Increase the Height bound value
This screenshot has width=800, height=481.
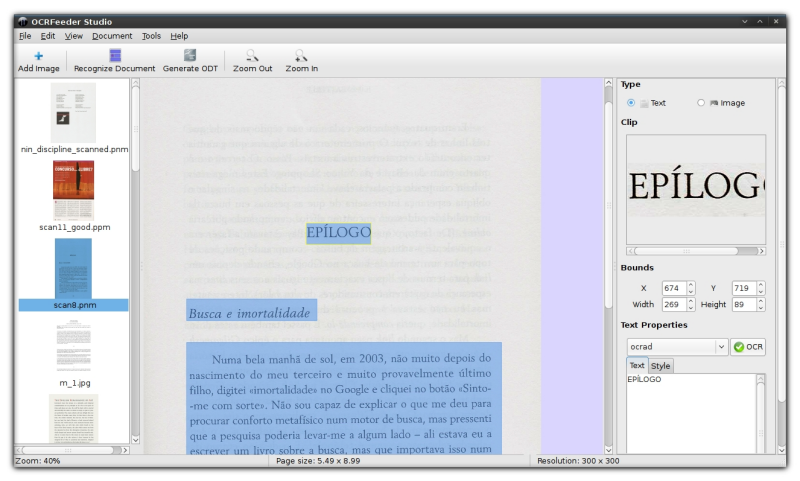coord(761,301)
